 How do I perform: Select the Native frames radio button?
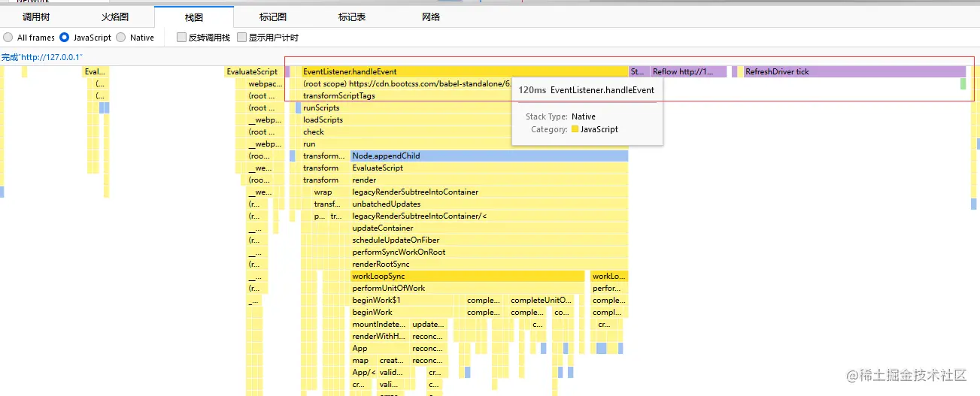click(121, 38)
